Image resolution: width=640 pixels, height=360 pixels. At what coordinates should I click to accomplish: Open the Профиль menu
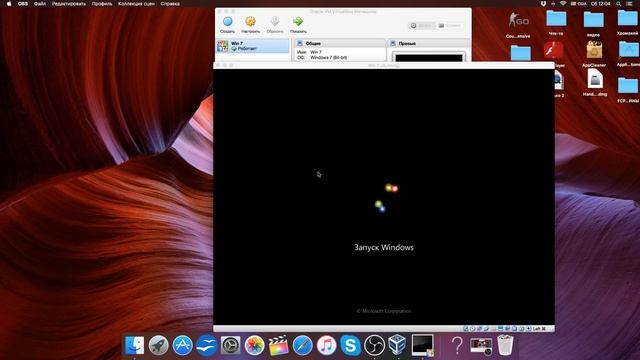coord(102,4)
